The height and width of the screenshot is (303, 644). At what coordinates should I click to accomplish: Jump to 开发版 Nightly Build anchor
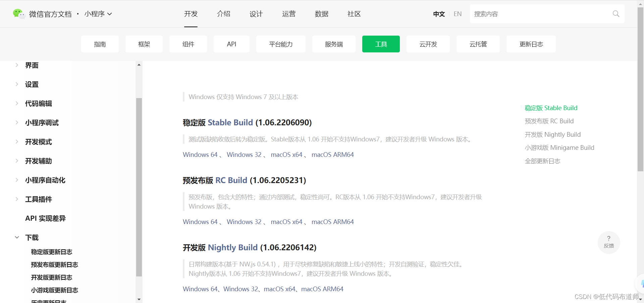pos(553,134)
